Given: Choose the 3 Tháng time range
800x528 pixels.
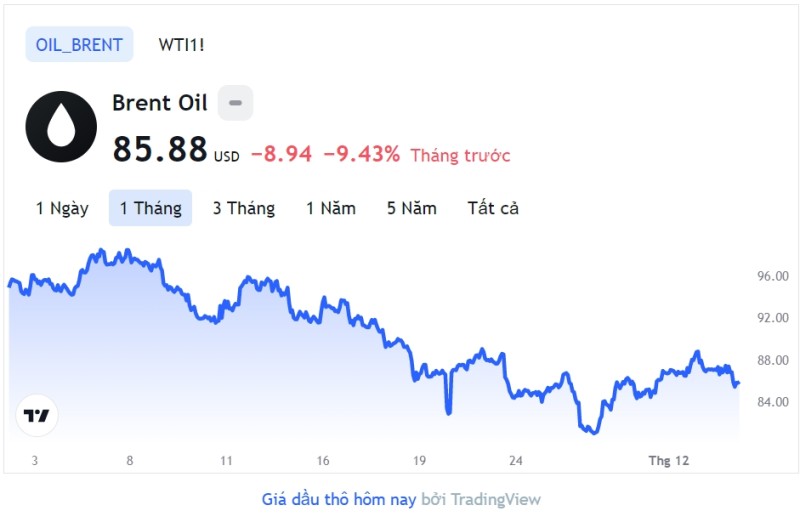Looking at the screenshot, I should [244, 208].
